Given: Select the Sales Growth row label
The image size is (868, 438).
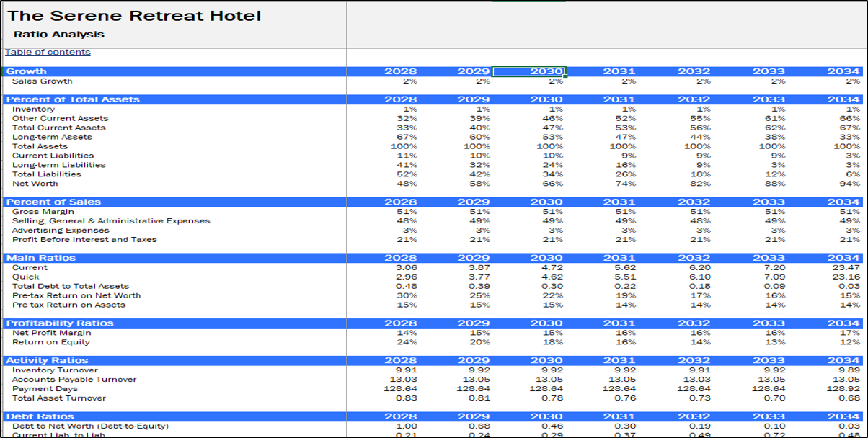Looking at the screenshot, I should pos(42,81).
